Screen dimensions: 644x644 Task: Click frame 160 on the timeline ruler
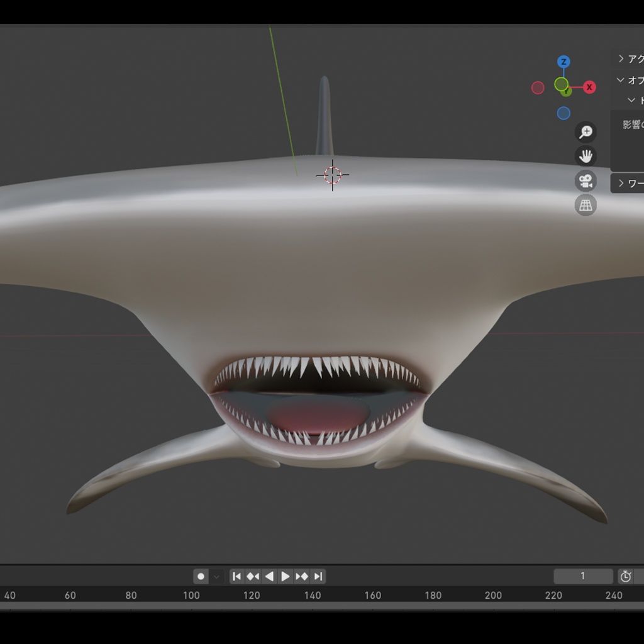pyautogui.click(x=373, y=595)
